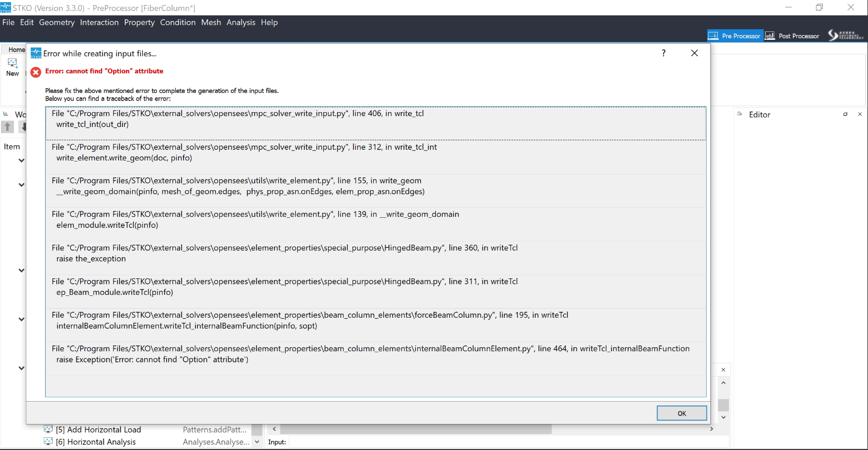Screen dimensions: 868x450
Task: Switch to the Post Processor view
Action: 792,36
